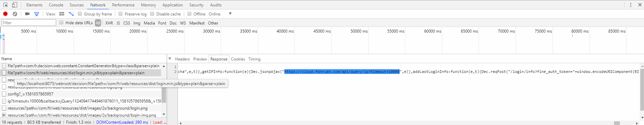Tick the Offline checkbox
Viewport: 644px width, 125px height.
(x=189, y=14)
